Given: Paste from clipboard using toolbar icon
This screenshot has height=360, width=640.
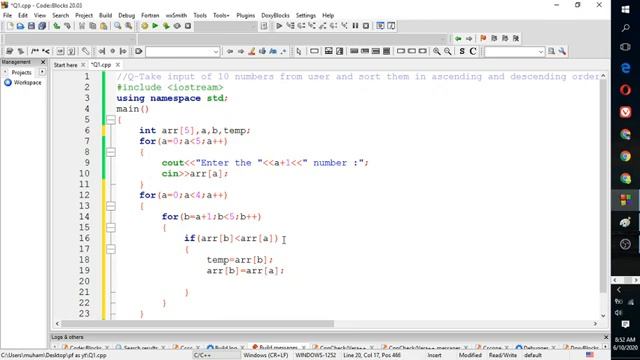Looking at the screenshot, I should (x=104, y=26).
